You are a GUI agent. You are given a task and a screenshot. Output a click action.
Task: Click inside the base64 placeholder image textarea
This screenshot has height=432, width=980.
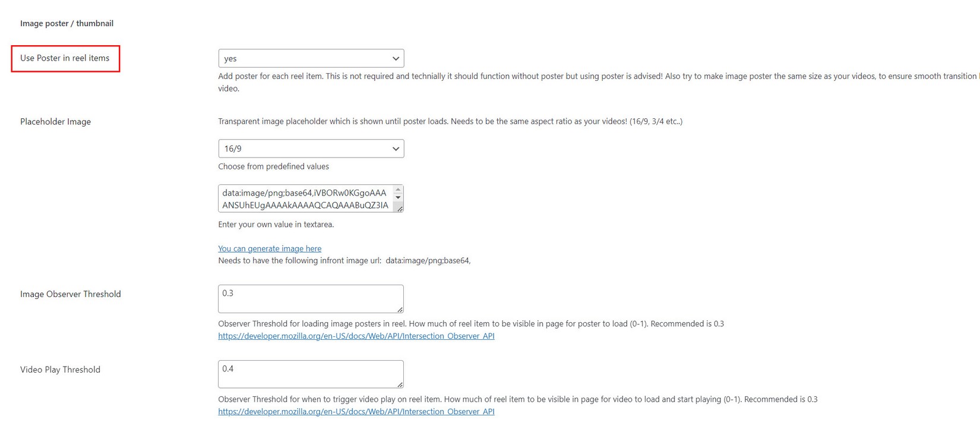pos(305,199)
